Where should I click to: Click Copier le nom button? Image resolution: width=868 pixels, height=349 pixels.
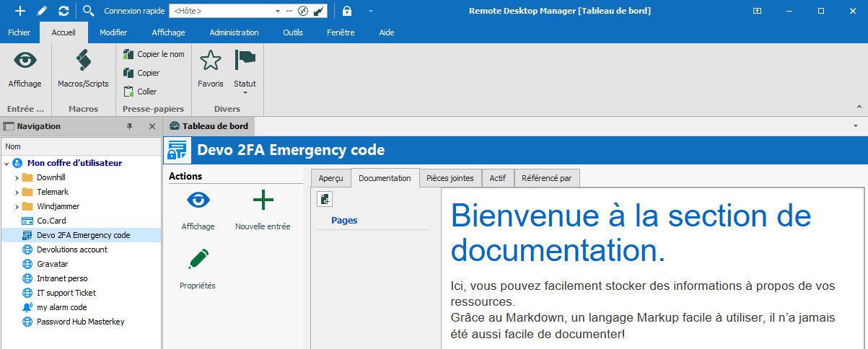154,54
